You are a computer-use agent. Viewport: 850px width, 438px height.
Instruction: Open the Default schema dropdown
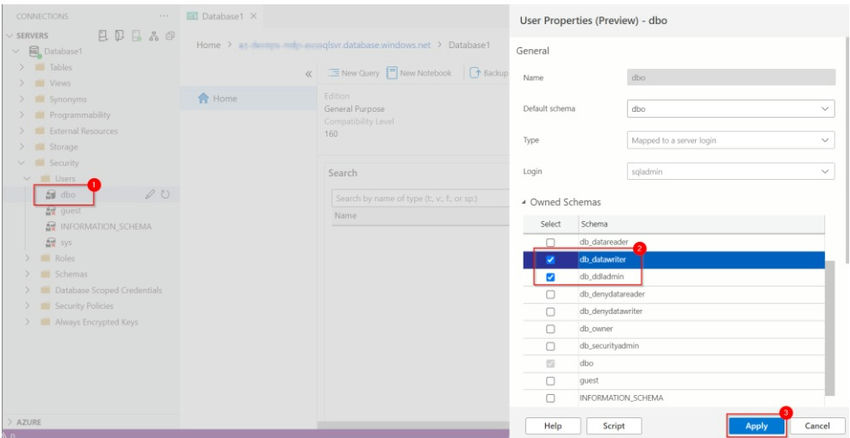730,108
